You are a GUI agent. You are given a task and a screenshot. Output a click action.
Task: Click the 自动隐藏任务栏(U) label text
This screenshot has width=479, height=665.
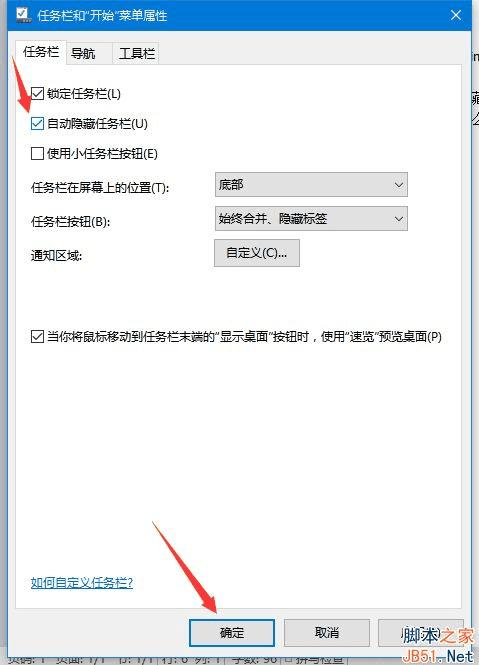(x=97, y=123)
